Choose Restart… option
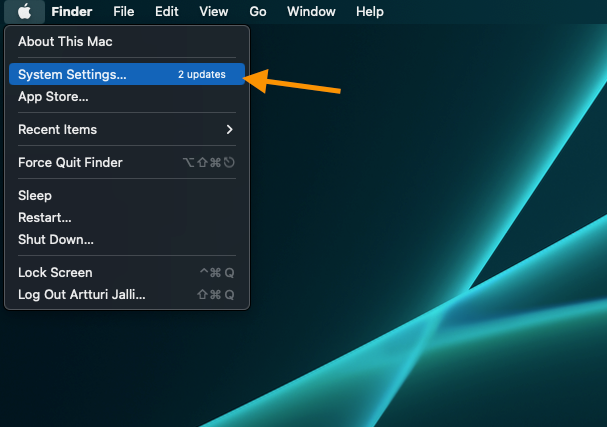The image size is (607, 427). (x=127, y=218)
